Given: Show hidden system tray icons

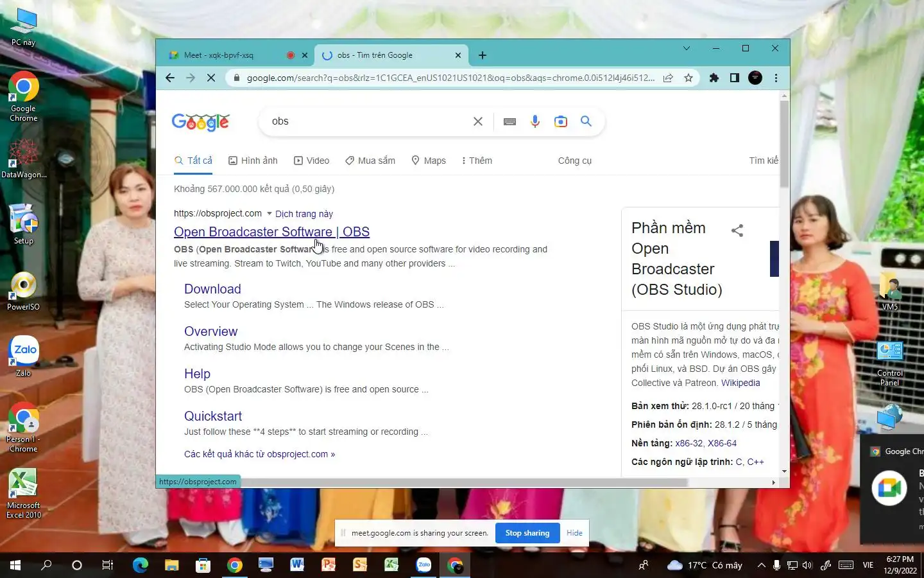Looking at the screenshot, I should (761, 565).
